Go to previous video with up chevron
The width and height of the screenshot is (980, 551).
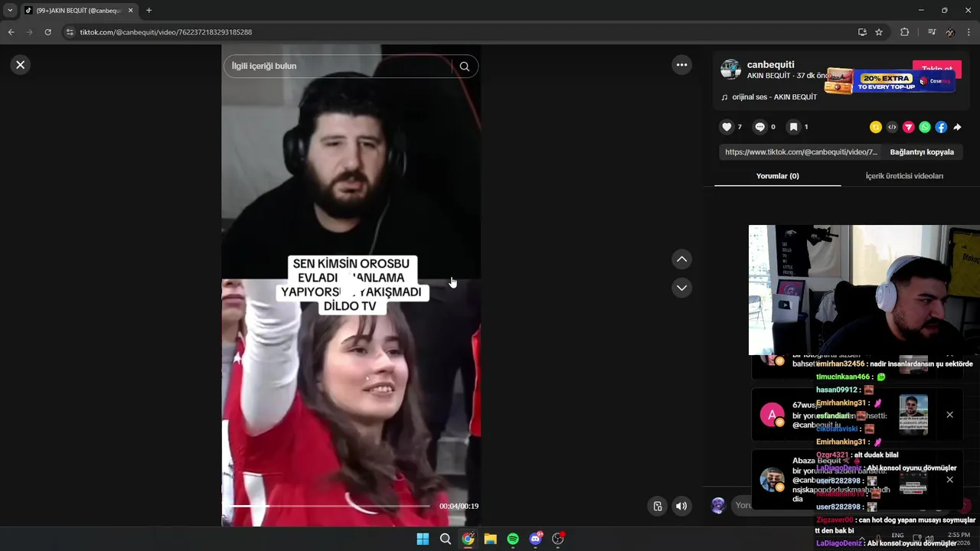tap(681, 259)
